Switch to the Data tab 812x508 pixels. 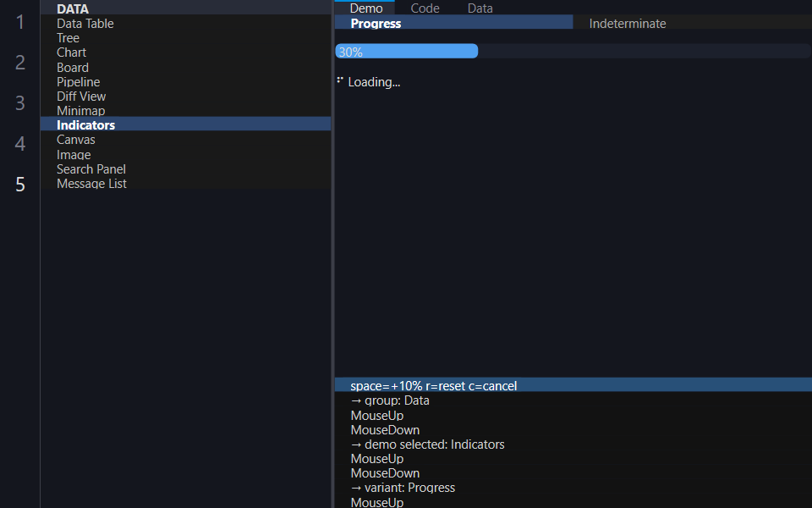pyautogui.click(x=480, y=8)
